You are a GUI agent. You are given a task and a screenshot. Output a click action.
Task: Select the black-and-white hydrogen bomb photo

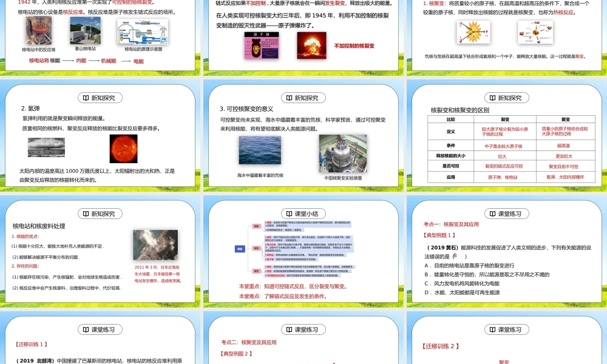click(x=47, y=147)
